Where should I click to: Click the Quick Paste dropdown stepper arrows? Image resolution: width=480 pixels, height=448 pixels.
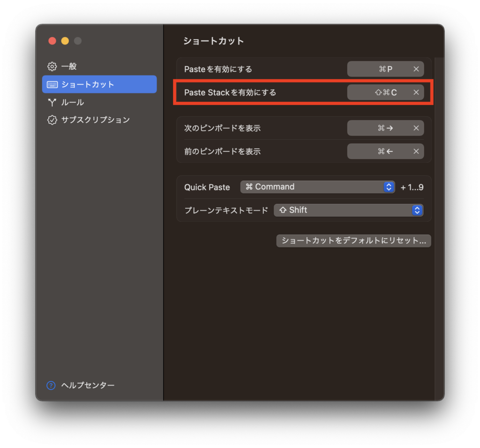point(389,187)
